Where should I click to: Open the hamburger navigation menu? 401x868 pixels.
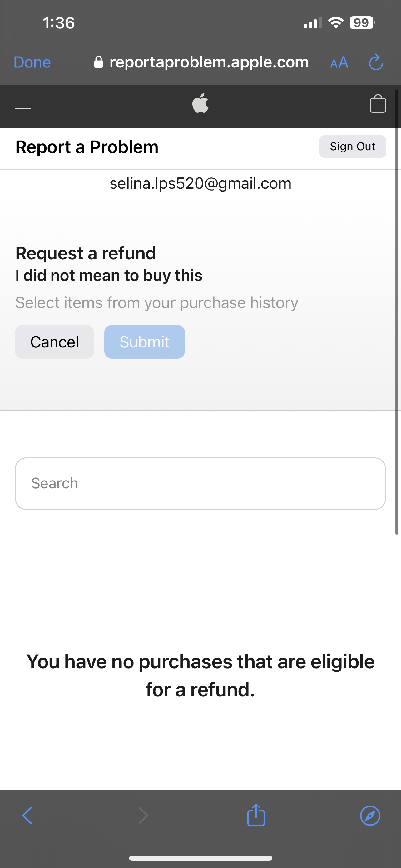(23, 105)
